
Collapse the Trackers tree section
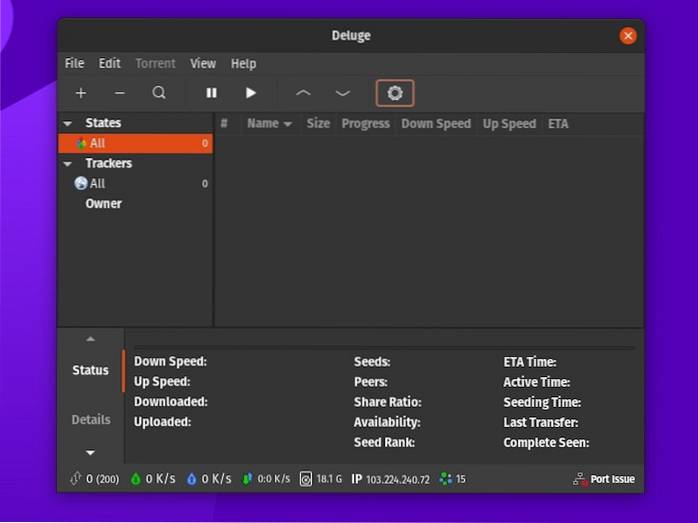pos(68,164)
